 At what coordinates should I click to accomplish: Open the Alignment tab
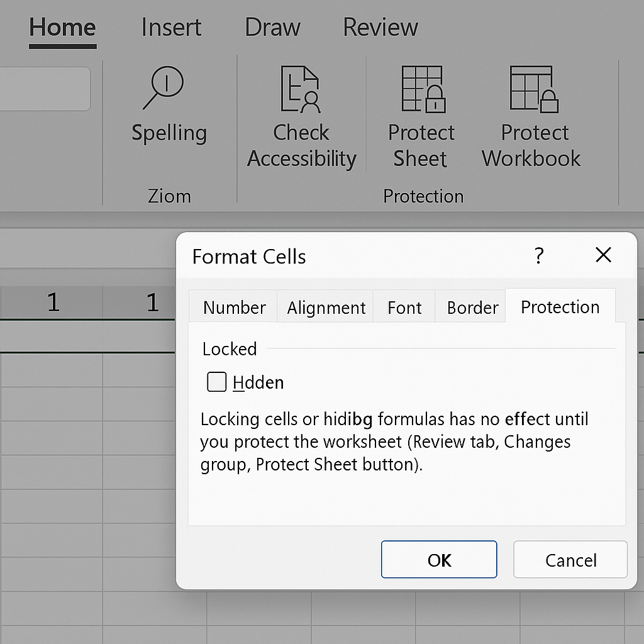[326, 307]
